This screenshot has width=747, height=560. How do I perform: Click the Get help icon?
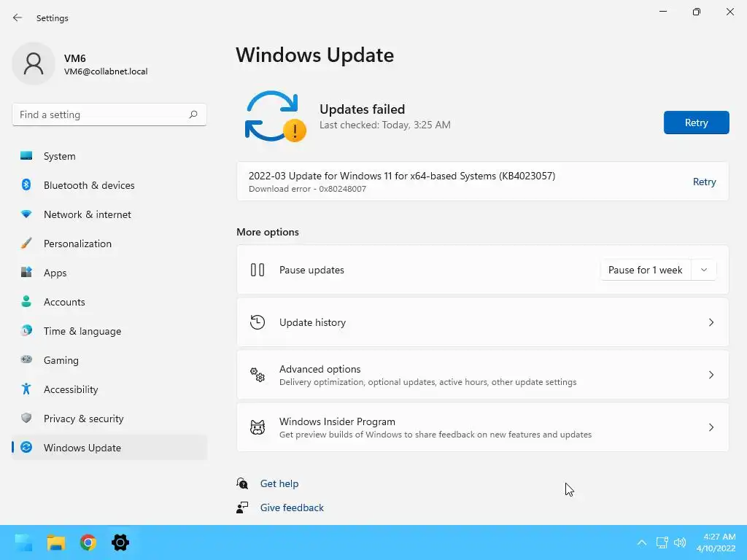(x=242, y=483)
